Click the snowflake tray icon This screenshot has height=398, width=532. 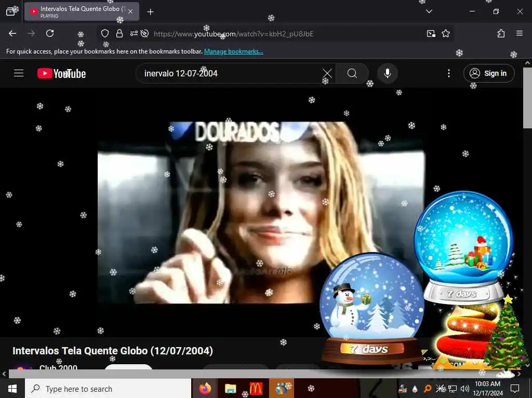[441, 389]
